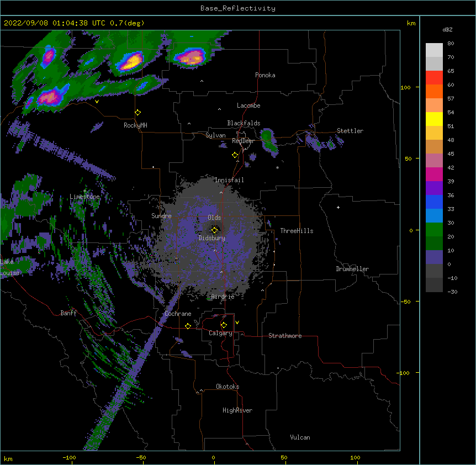Click the blue 36 dBZ legend swatch
The height and width of the screenshot is (465, 476).
[434, 202]
